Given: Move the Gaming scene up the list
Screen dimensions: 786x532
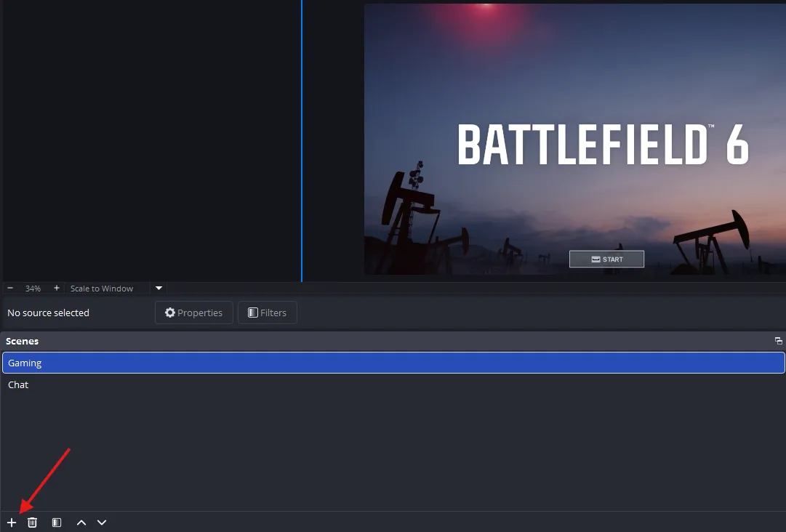Looking at the screenshot, I should 81,522.
